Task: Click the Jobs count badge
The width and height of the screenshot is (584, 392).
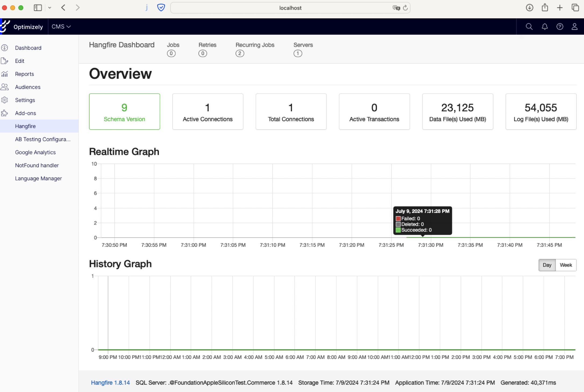Action: 171,54
